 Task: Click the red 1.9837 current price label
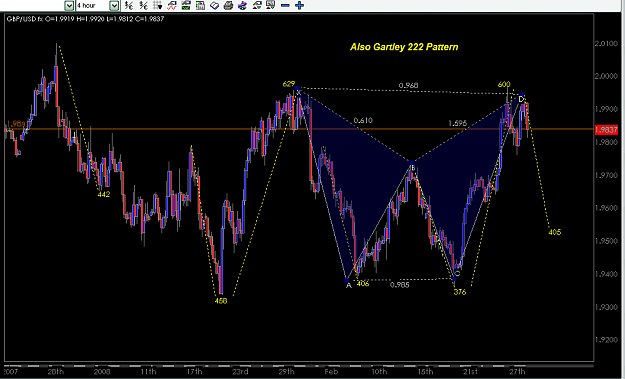(x=606, y=130)
